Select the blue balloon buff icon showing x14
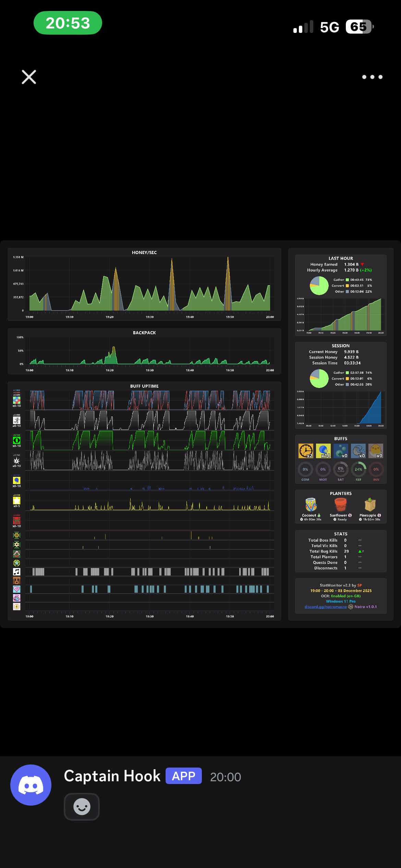Viewport: 401px width, 868px height. (x=323, y=451)
